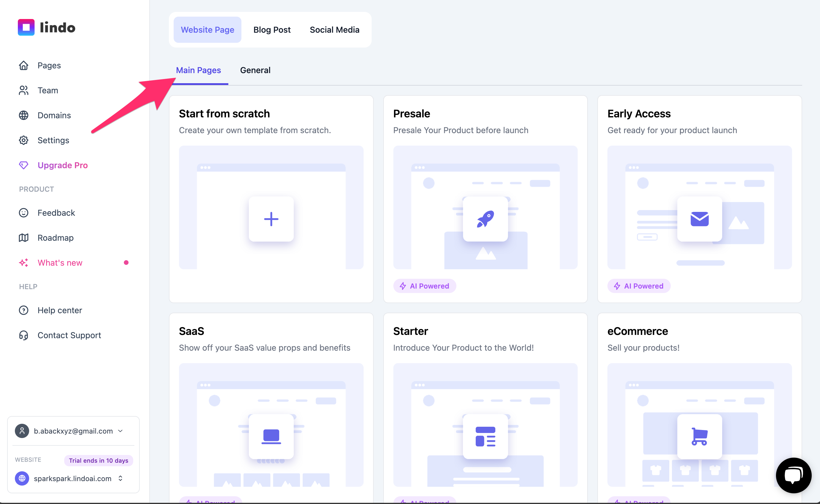
Task: Click the laptop icon on SaaS card
Action: tap(271, 436)
